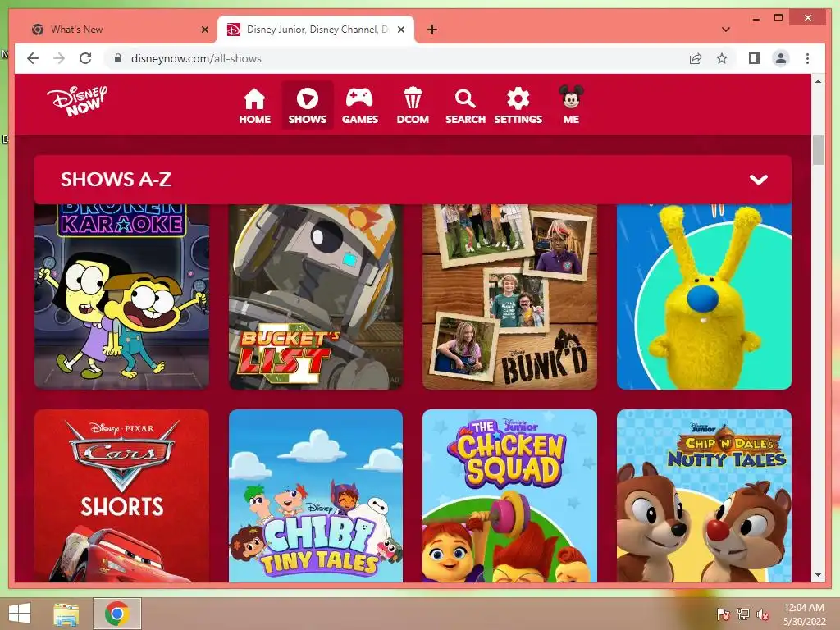Open The Chicken Squad tile
Screen dimensions: 840x630
coord(509,495)
